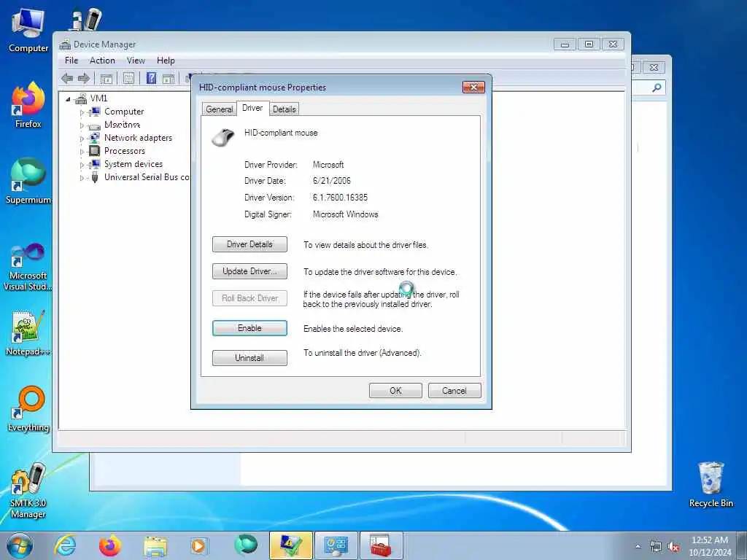The width and height of the screenshot is (747, 560).
Task: Select the VM1 root node icon
Action: click(81, 98)
